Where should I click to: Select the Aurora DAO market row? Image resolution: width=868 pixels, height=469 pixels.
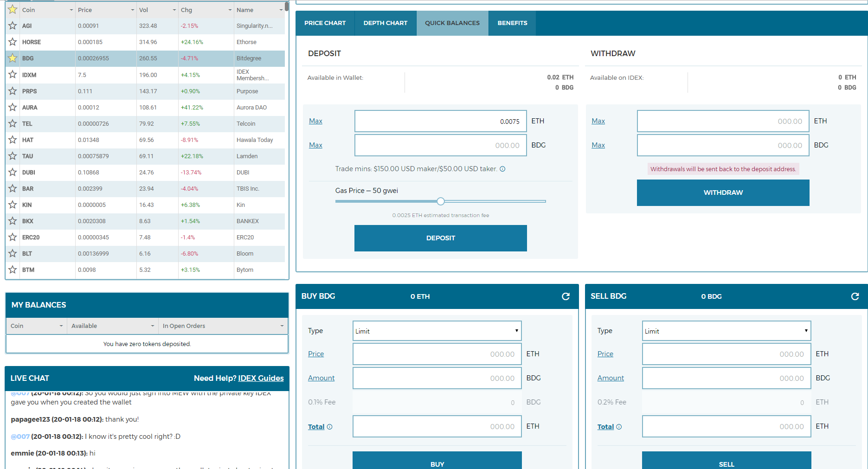(145, 108)
